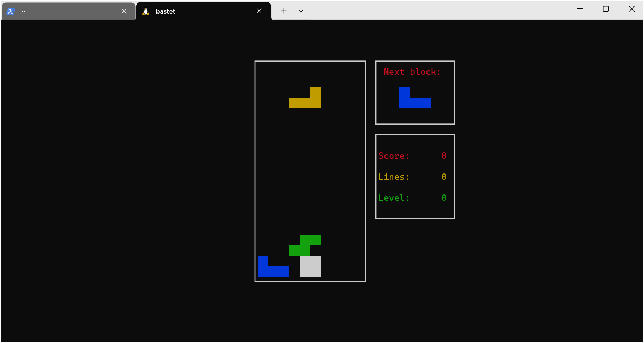644x343 pixels.
Task: Click the PowerShell icon on the first tab
Action: click(x=11, y=11)
